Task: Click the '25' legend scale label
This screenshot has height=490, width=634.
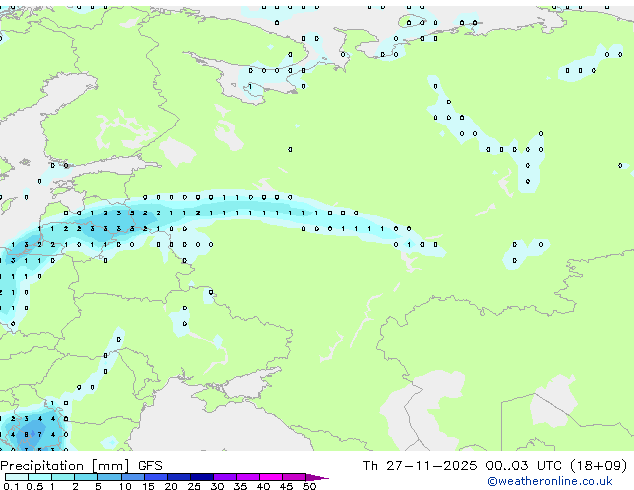Action: click(194, 486)
